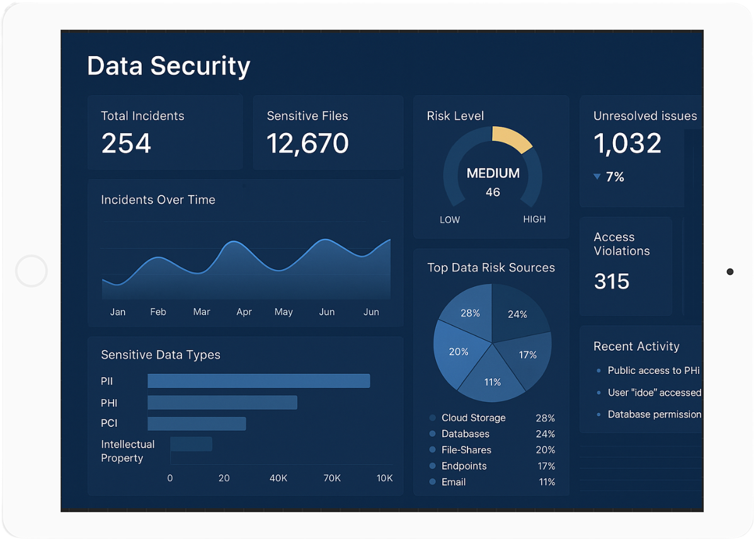Click bullet beside "Public access to PHI"
The height and width of the screenshot is (541, 756).
598,371
